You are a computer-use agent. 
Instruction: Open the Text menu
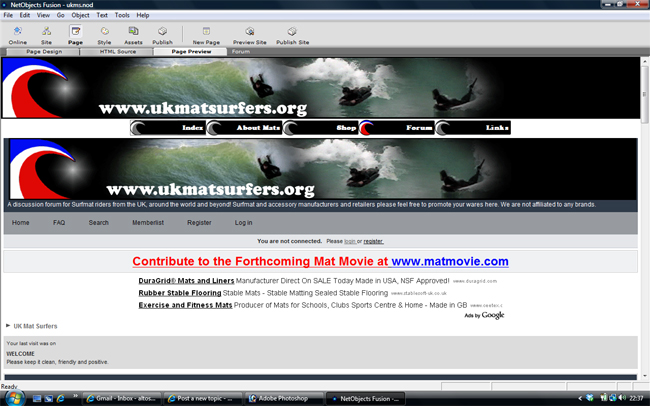(x=102, y=15)
